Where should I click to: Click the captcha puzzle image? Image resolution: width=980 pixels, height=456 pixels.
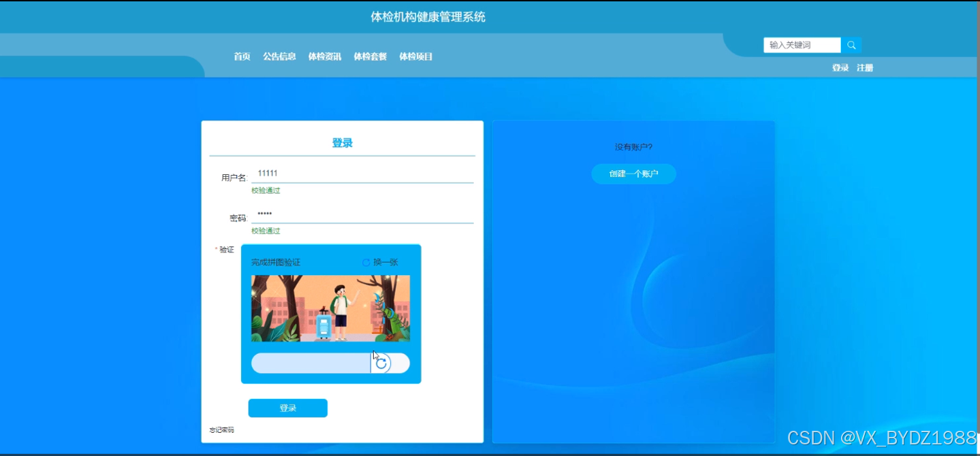(x=330, y=308)
